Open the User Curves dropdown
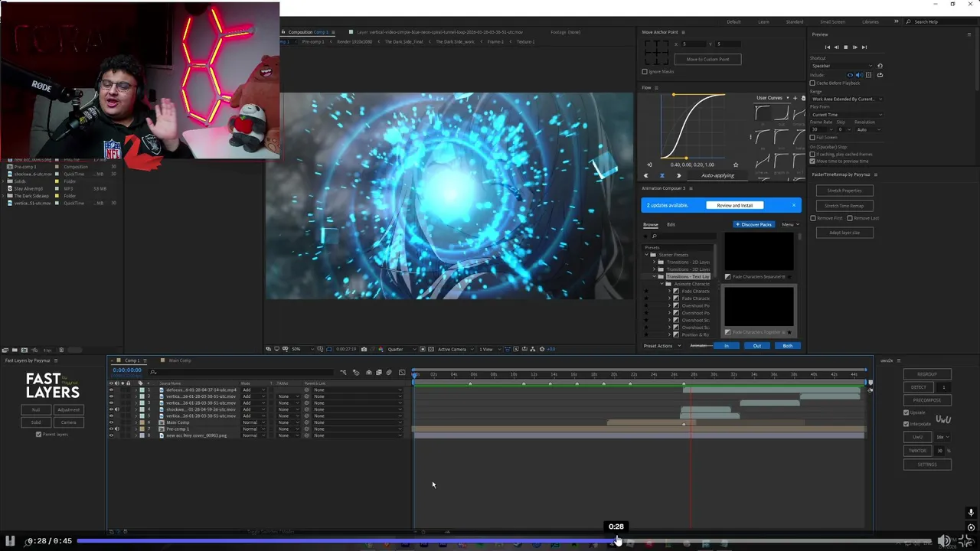The width and height of the screenshot is (980, 551). pyautogui.click(x=772, y=98)
